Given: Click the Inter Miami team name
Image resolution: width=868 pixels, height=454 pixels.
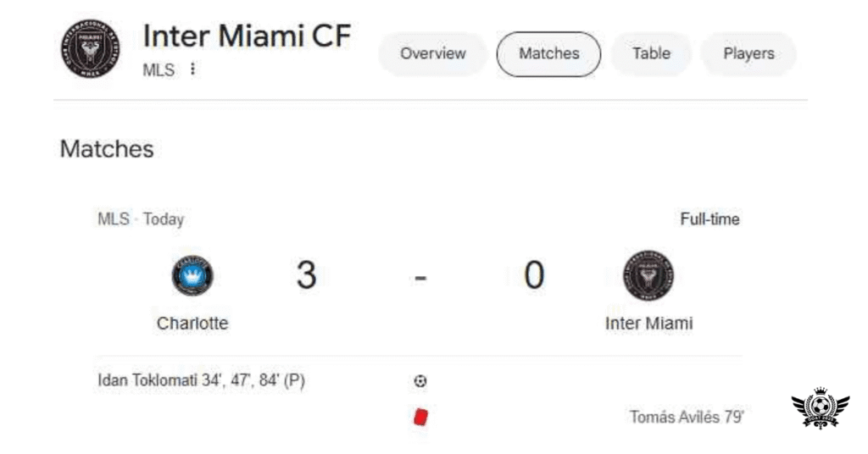Looking at the screenshot, I should click(x=648, y=324).
